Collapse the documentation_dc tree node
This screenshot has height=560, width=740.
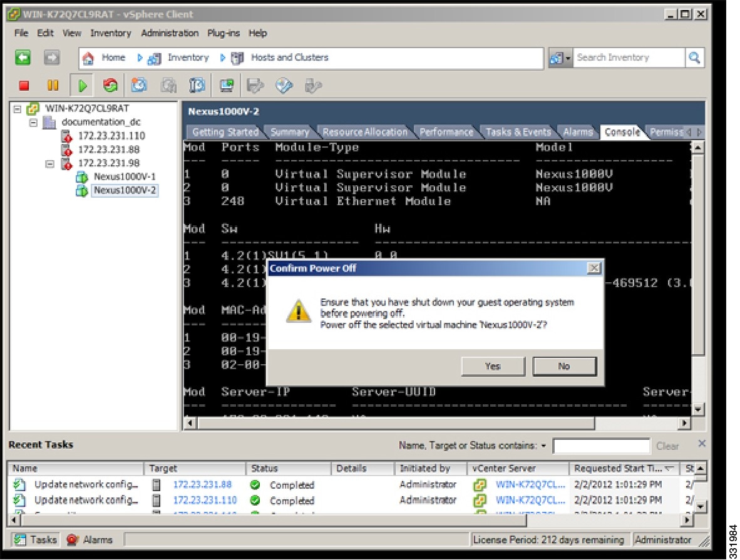[33, 123]
